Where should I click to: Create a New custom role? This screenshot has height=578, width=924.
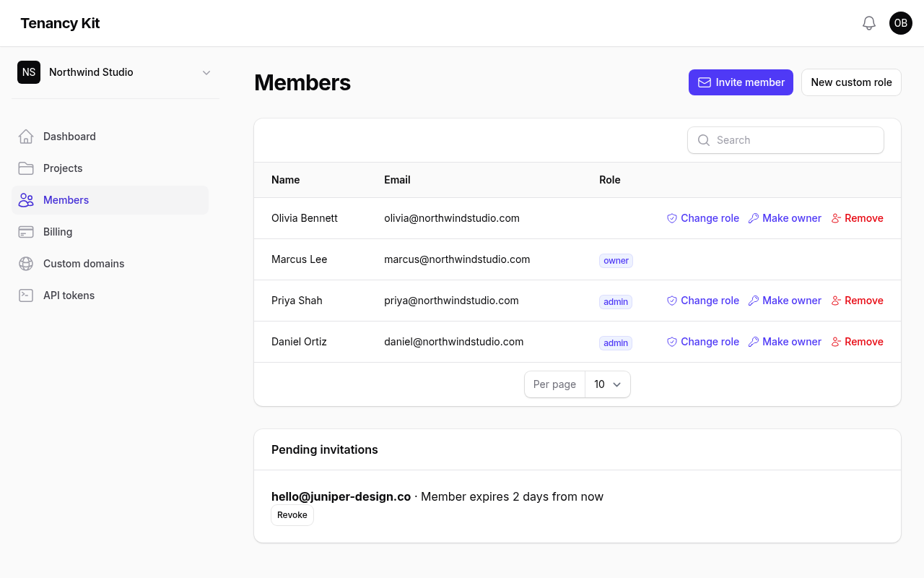tap(851, 82)
